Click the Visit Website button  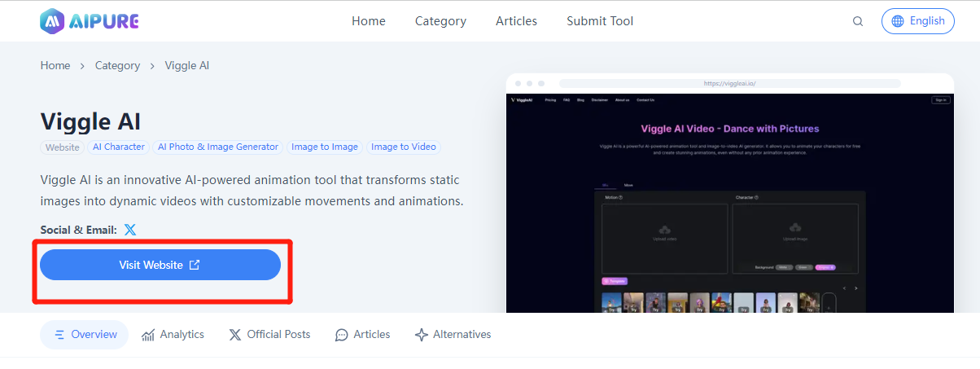pyautogui.click(x=160, y=265)
